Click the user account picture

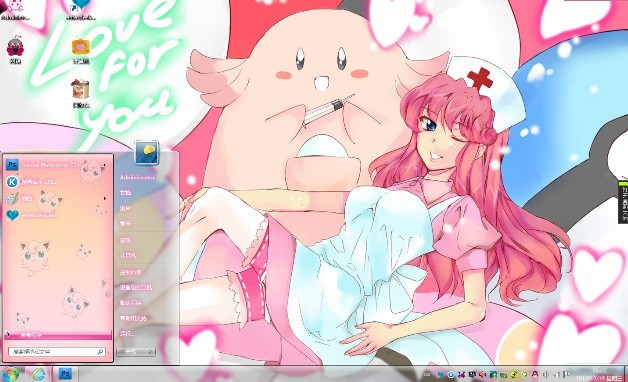click(147, 152)
